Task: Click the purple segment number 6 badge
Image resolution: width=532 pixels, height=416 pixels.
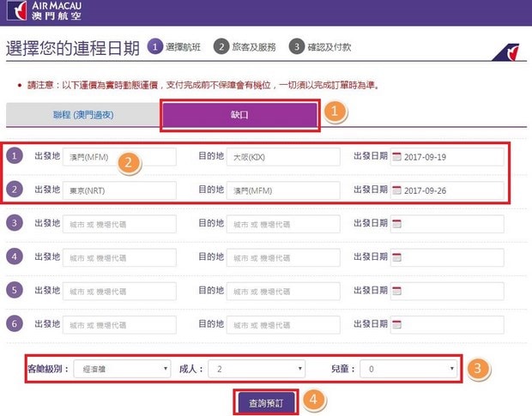Action: [x=15, y=323]
